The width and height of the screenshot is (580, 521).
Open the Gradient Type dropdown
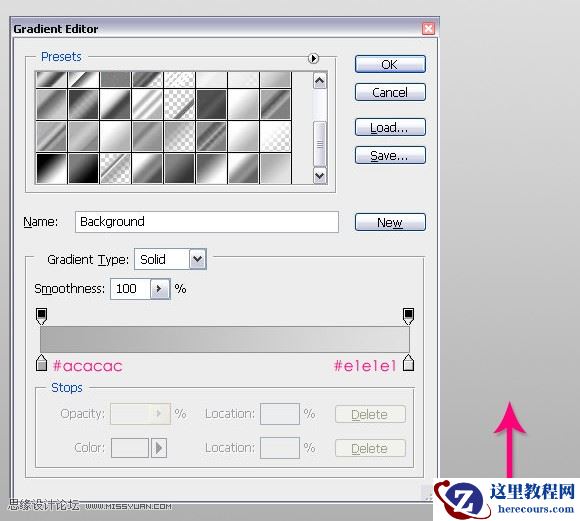tap(198, 259)
